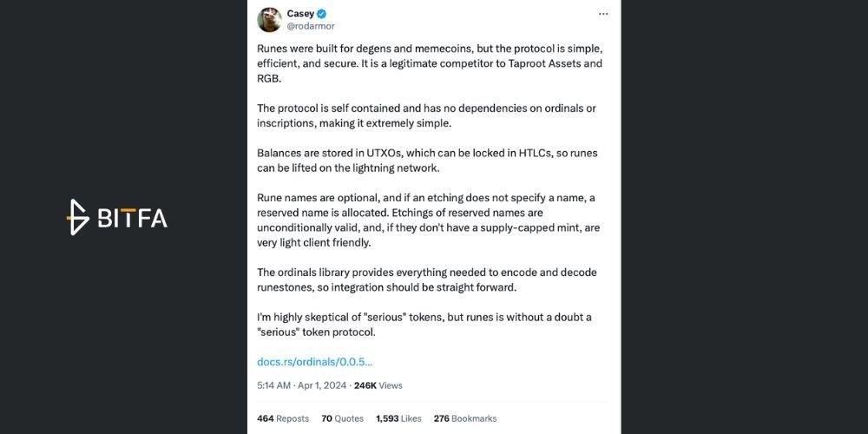868x434 pixels.
Task: View the 1,593 Likes list
Action: point(398,418)
